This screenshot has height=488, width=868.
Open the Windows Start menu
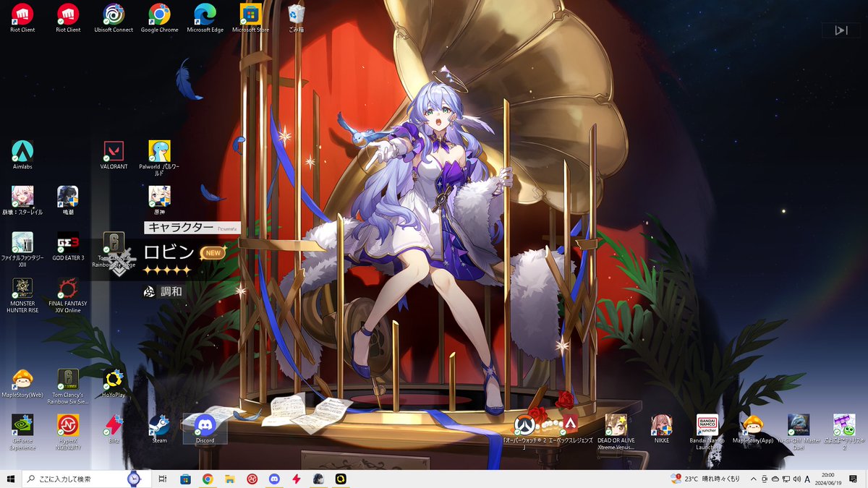(11, 479)
